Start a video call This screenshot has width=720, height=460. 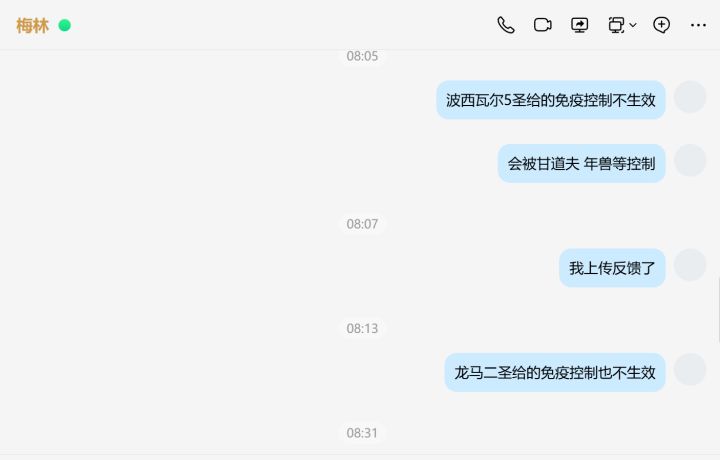(543, 25)
